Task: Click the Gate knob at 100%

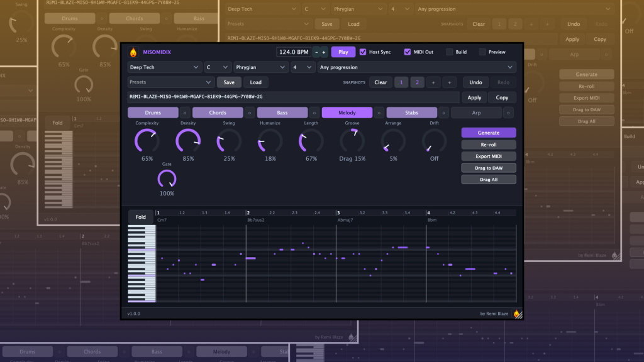Action: [x=167, y=179]
